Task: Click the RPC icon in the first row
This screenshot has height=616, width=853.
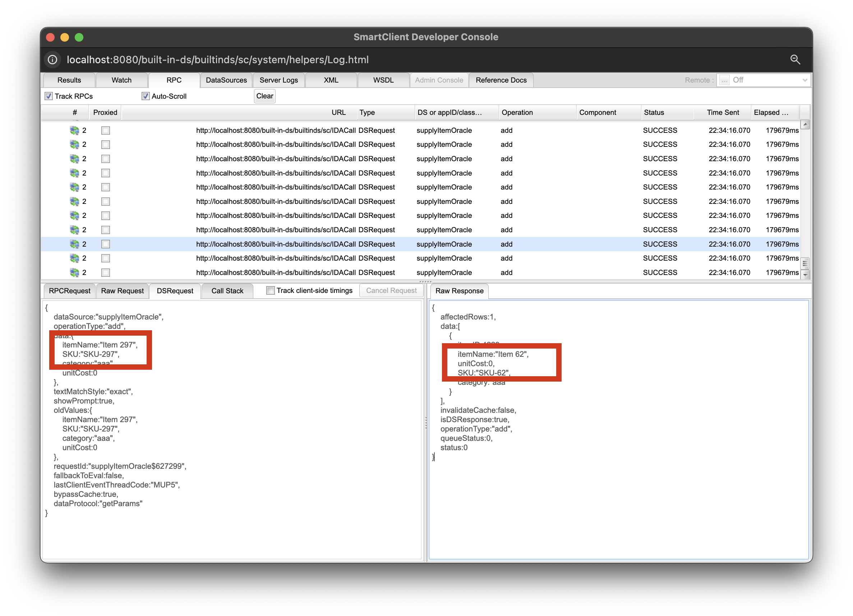Action: click(x=74, y=130)
